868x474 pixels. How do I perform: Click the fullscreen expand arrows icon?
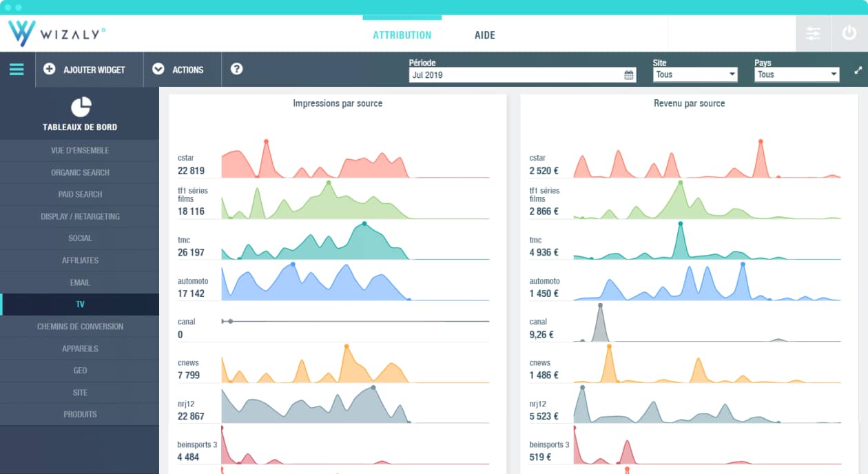tap(858, 70)
